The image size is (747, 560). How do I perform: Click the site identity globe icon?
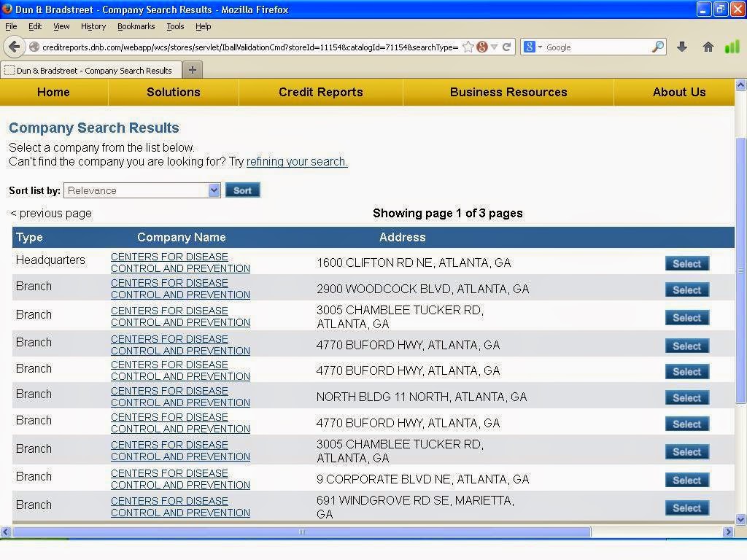(34, 47)
